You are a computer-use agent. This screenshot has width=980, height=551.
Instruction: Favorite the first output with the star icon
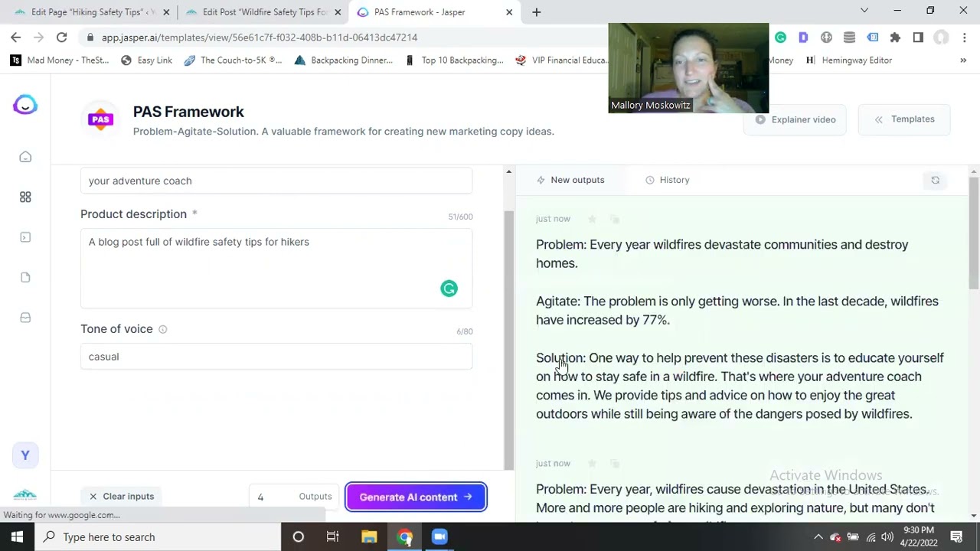click(x=592, y=219)
